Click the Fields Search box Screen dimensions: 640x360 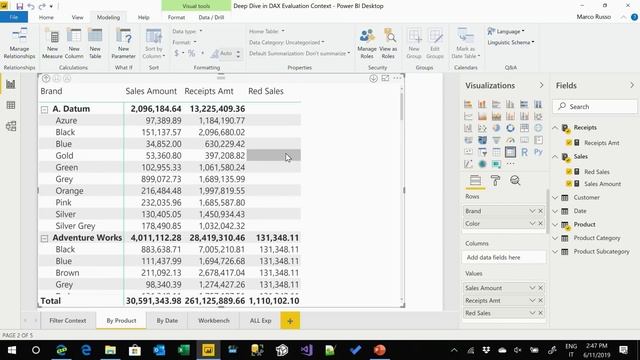594,107
